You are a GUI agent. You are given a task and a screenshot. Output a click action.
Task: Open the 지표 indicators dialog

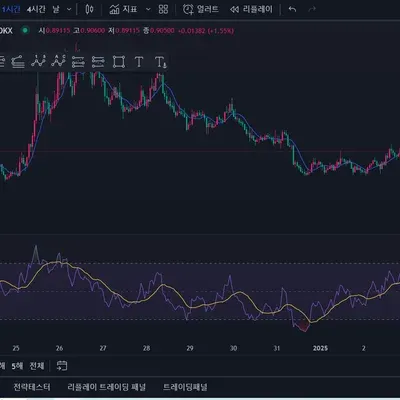(x=123, y=9)
